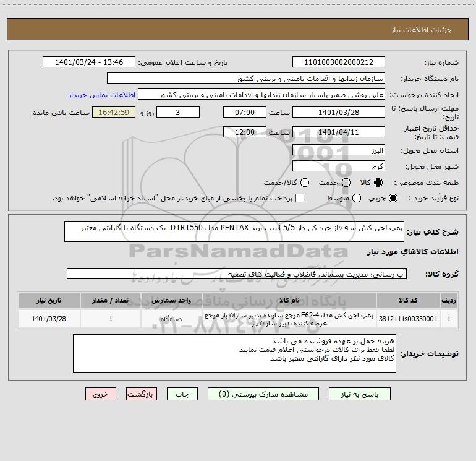Click the ایجاد کننده درخواست field
This screenshot has width=476, height=461.
click(261, 95)
